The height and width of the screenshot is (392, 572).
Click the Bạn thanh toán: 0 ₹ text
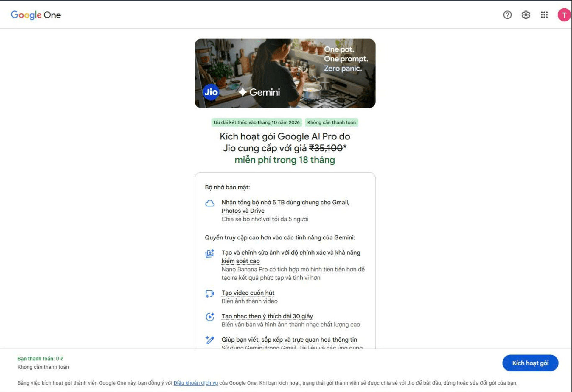40,359
